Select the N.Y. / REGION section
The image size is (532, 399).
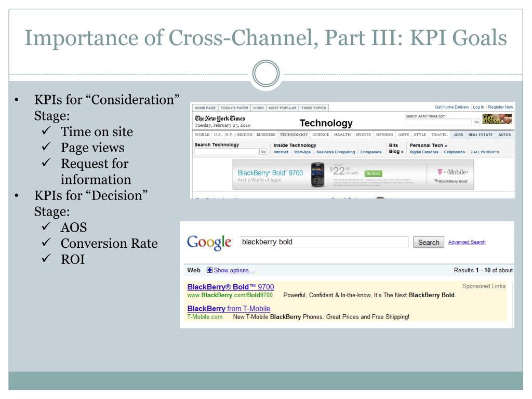239,135
